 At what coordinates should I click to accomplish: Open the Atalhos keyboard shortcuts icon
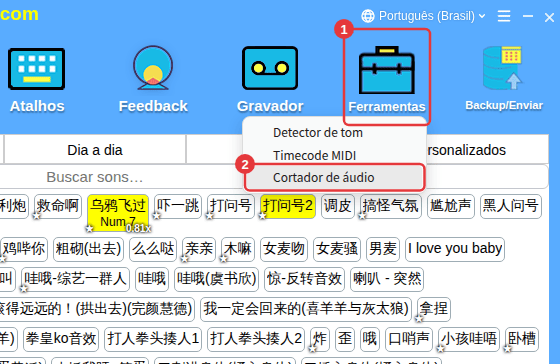click(x=36, y=69)
